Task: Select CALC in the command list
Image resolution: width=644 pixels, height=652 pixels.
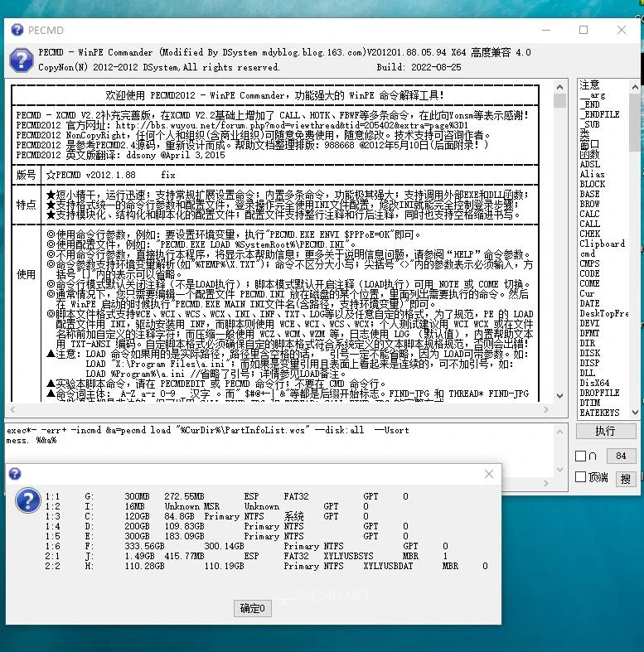Action: pos(590,214)
